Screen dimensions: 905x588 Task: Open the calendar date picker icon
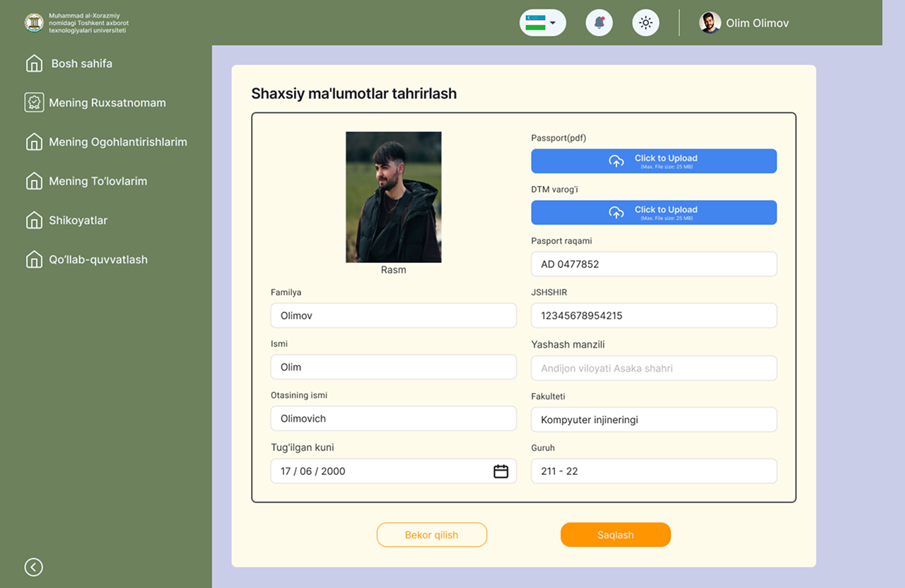pos(501,471)
